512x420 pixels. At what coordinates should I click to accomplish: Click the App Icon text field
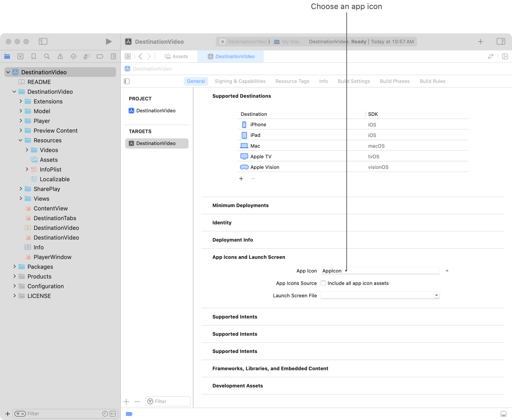click(x=380, y=271)
